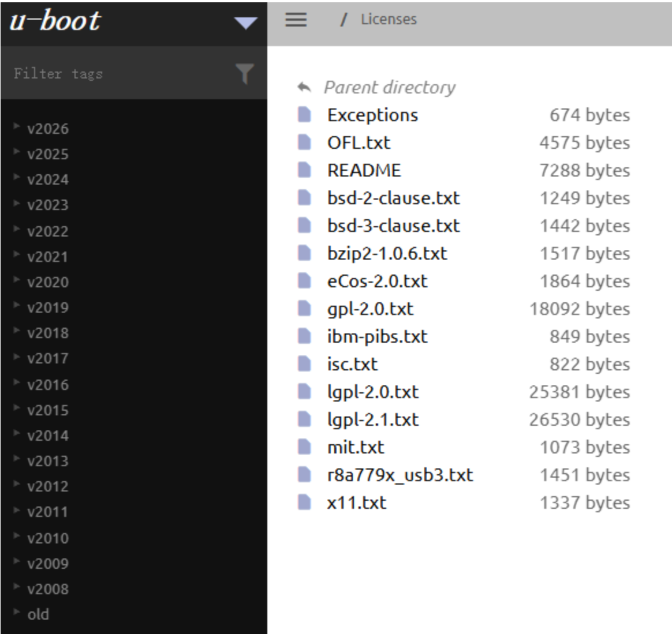Open x11.txt
Image resolution: width=672 pixels, height=634 pixels.
tap(357, 502)
